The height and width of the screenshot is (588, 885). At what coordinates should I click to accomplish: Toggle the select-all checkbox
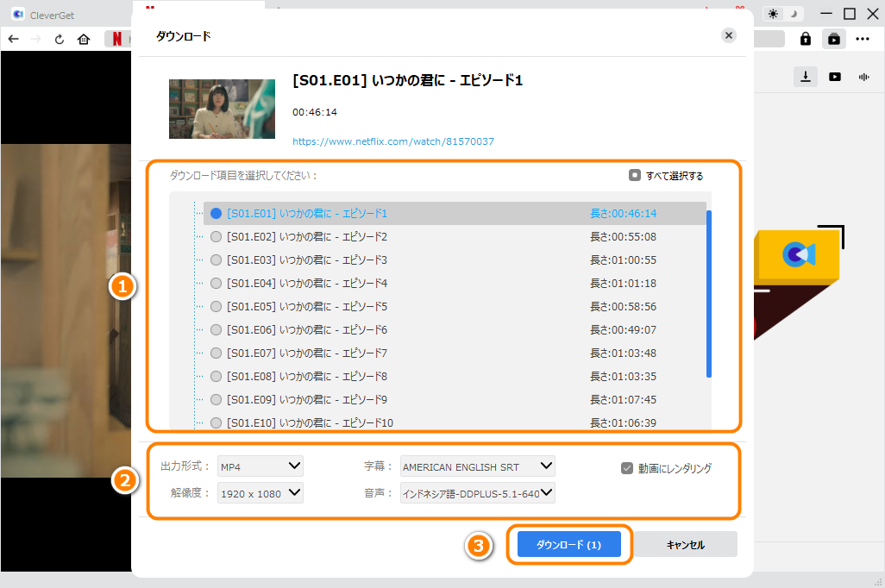click(x=634, y=175)
